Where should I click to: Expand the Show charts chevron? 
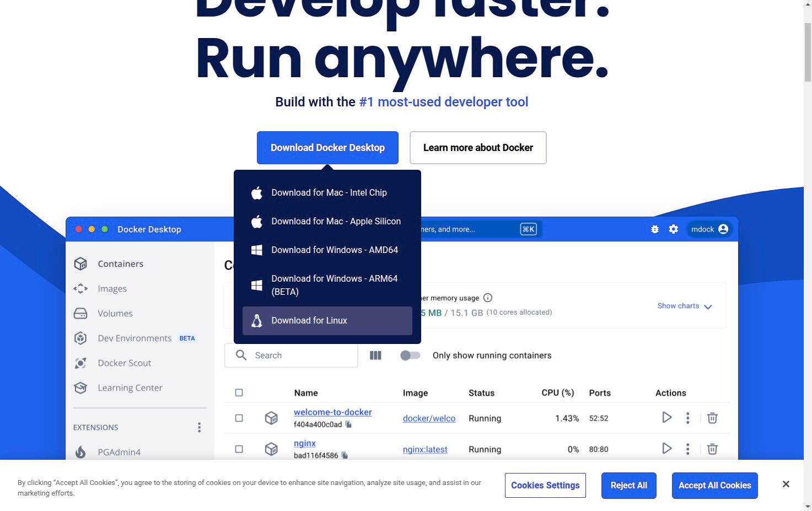(x=708, y=306)
